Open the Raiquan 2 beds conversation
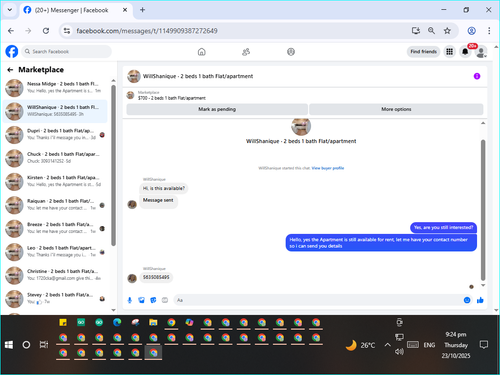The image size is (500, 375). (55, 205)
